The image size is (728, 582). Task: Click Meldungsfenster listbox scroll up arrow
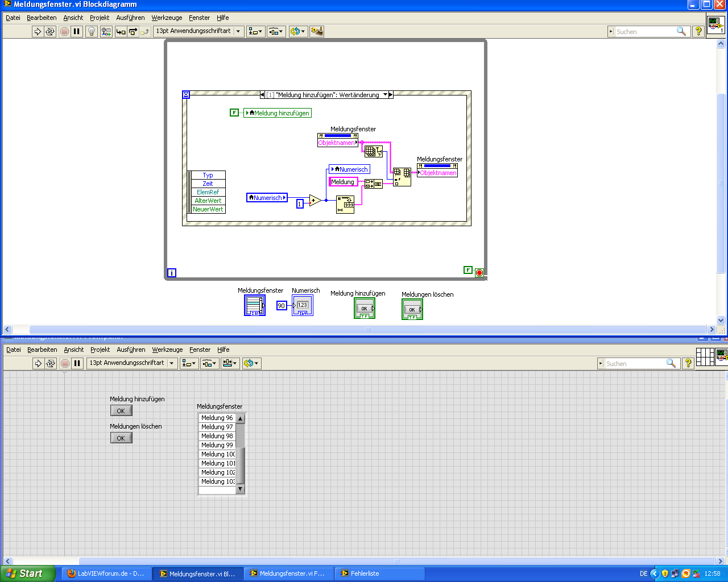point(241,418)
